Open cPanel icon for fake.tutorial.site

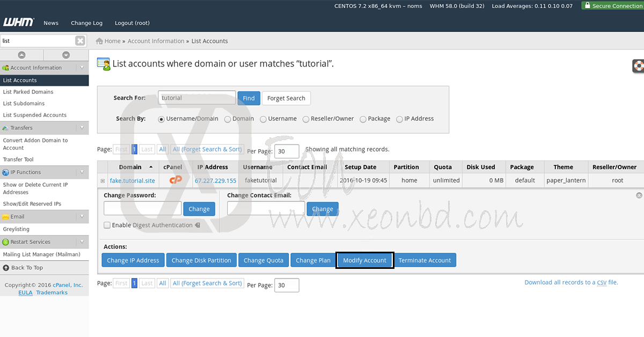(x=175, y=180)
